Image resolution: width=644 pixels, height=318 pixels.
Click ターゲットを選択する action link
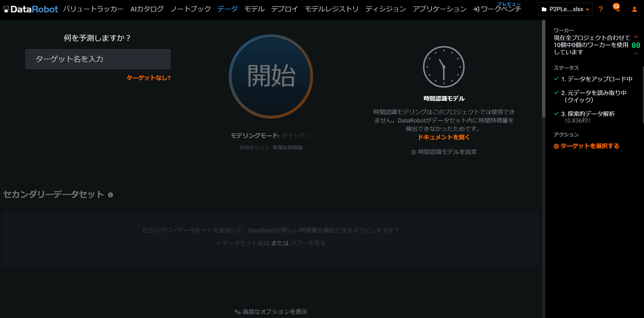click(586, 146)
